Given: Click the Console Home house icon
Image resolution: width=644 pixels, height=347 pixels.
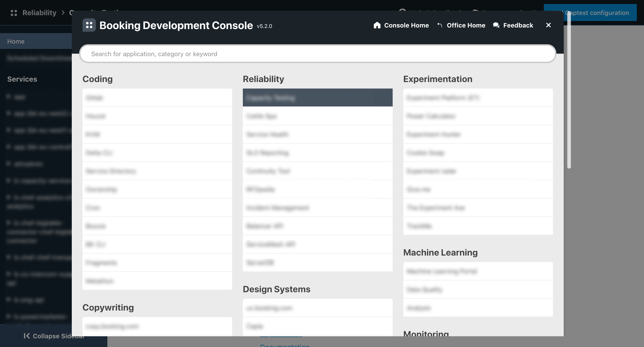Looking at the screenshot, I should point(377,25).
